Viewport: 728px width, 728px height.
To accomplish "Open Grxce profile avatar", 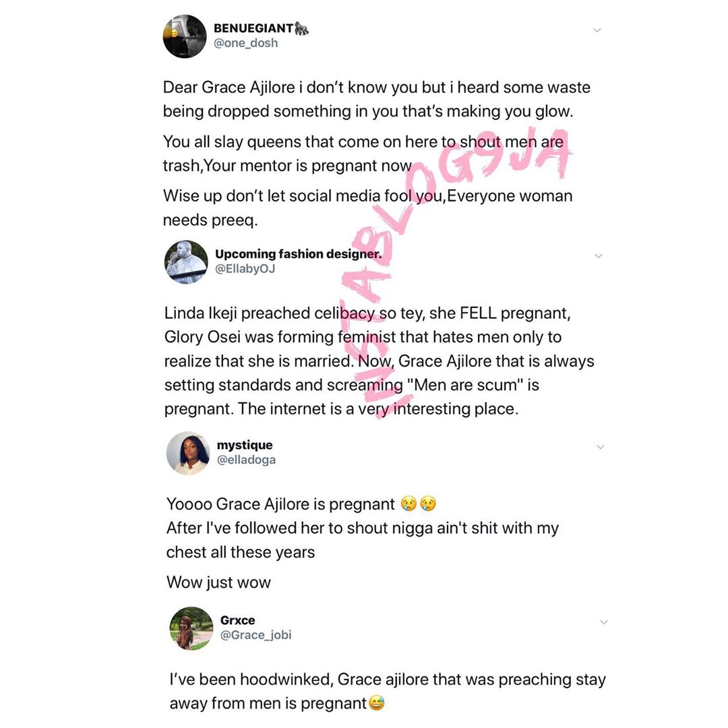I will (191, 628).
